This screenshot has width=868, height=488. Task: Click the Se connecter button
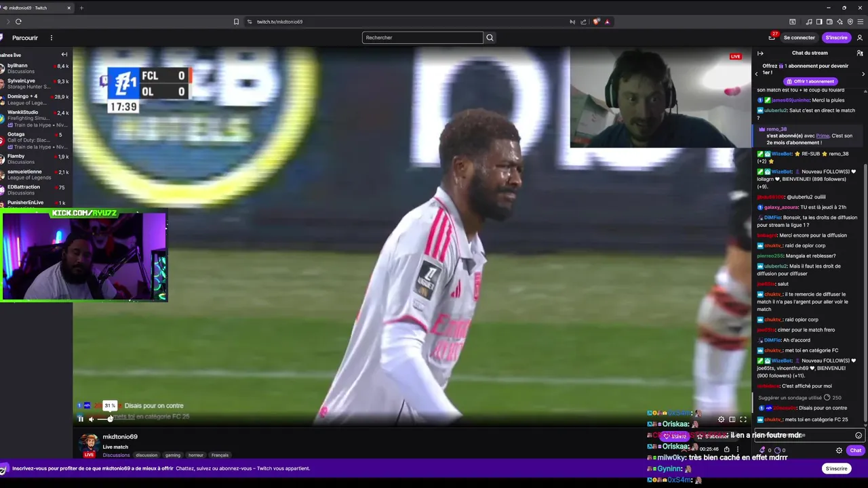(799, 37)
